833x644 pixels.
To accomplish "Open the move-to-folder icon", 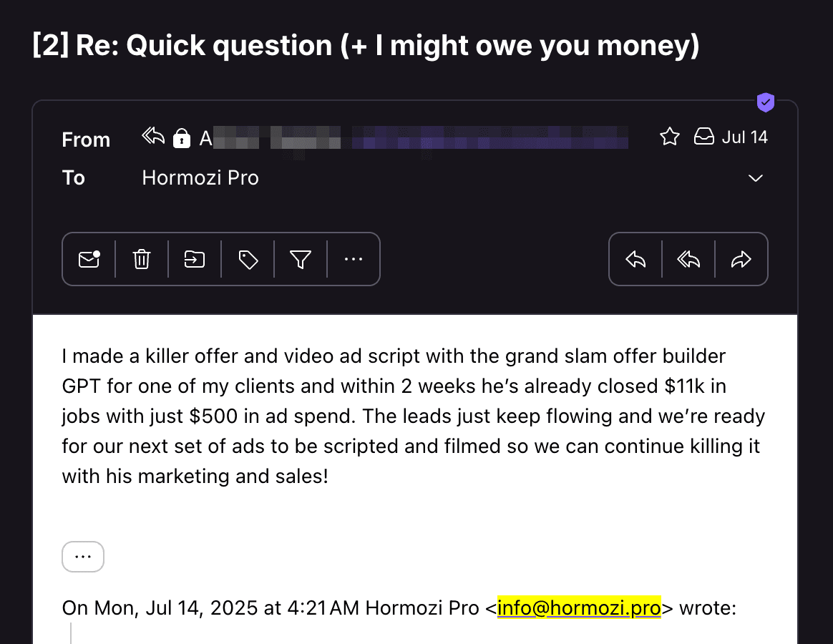I will (195, 259).
